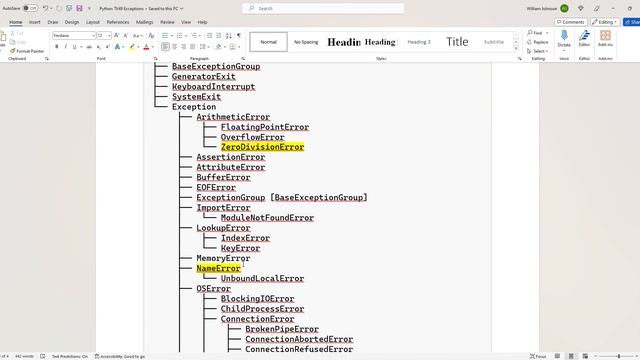The width and height of the screenshot is (640, 360).
Task: Open the References ribbon tab
Action: click(x=118, y=22)
